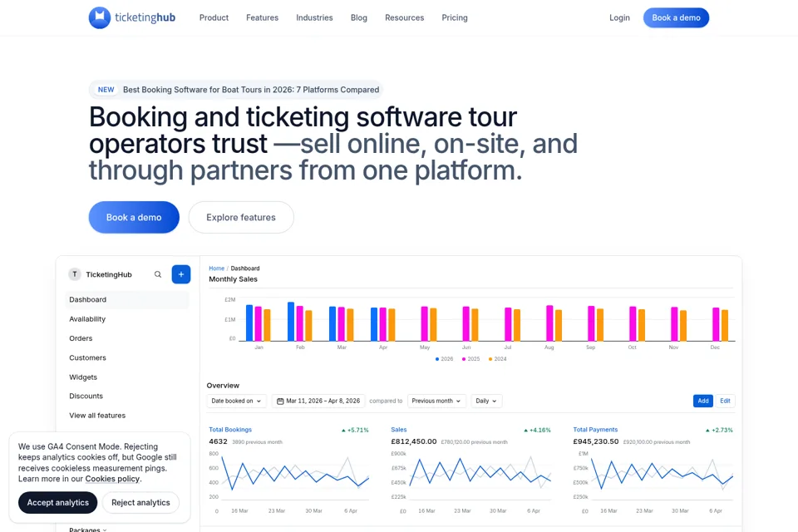The image size is (798, 532).
Task: Click the ticketinghub logo icon
Action: pyautogui.click(x=100, y=17)
